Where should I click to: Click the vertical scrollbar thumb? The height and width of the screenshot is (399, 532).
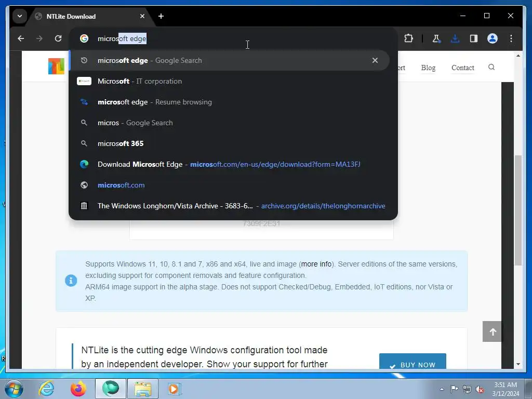518,210
